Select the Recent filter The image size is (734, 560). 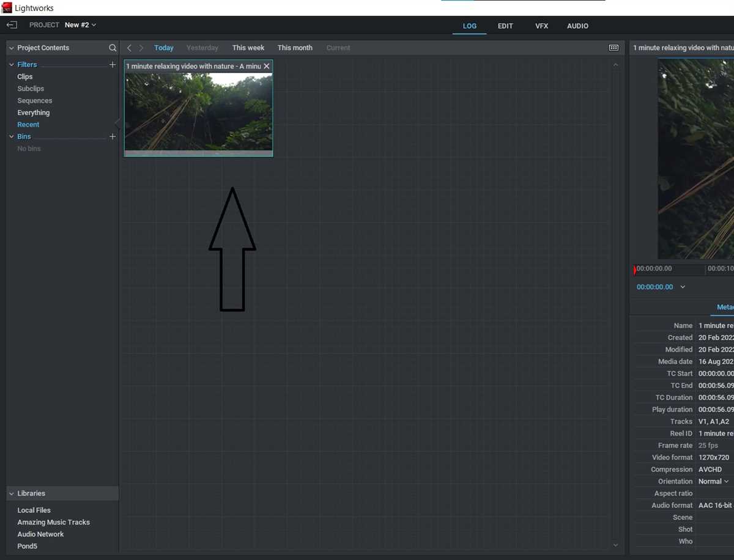tap(28, 125)
